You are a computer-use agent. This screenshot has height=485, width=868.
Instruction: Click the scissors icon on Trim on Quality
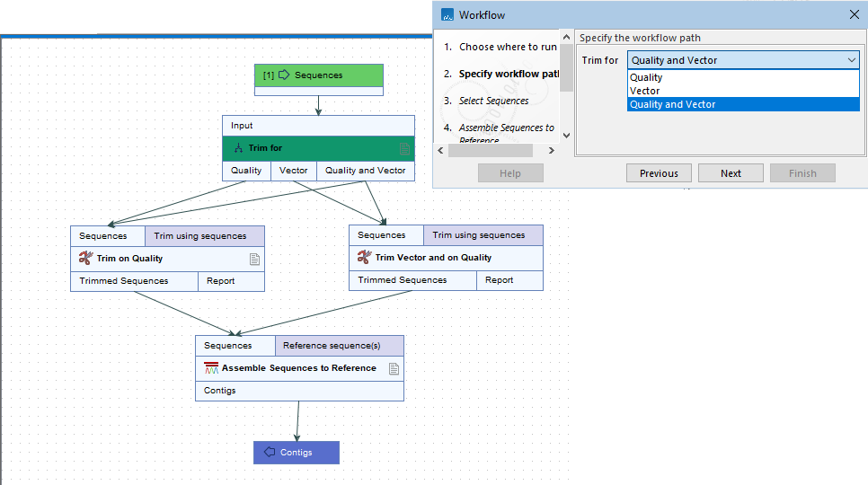click(x=86, y=259)
